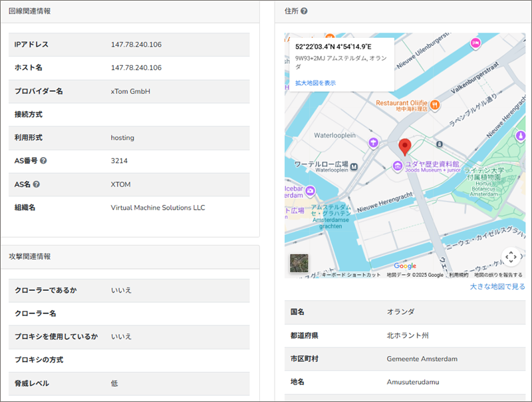Click the ユダヤ歴史資料館 museum marker icon
This screenshot has width=532, height=402.
tap(397, 164)
